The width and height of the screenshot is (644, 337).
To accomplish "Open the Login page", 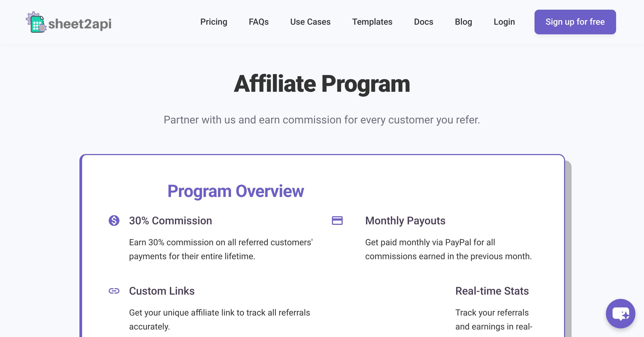I will (x=504, y=22).
